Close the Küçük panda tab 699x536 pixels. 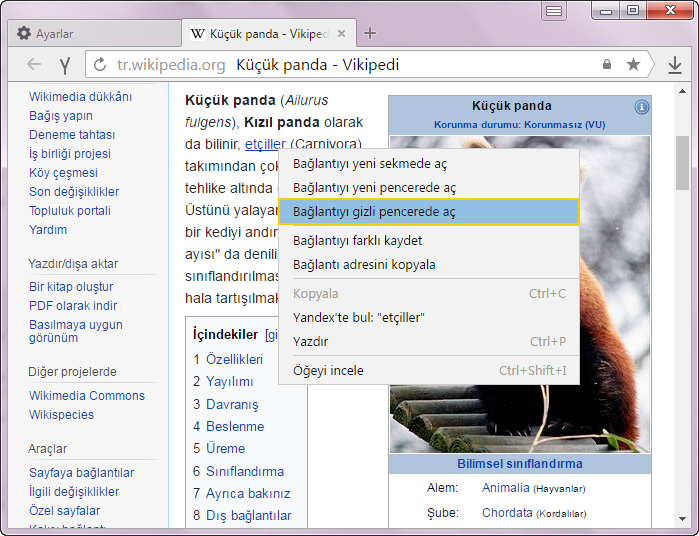[341, 33]
